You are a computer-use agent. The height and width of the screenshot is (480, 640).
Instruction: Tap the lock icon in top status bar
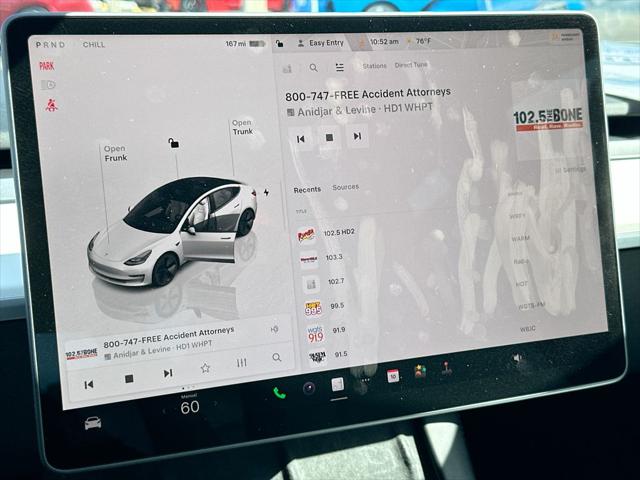(280, 43)
